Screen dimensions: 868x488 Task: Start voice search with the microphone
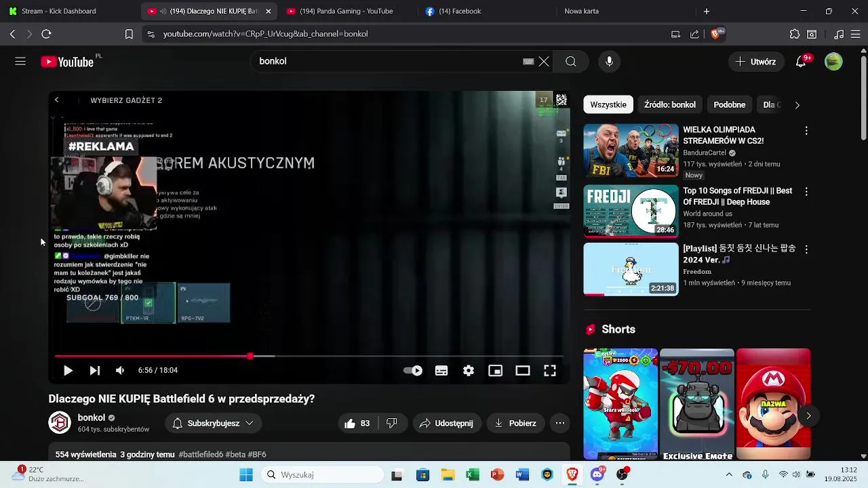click(x=609, y=62)
